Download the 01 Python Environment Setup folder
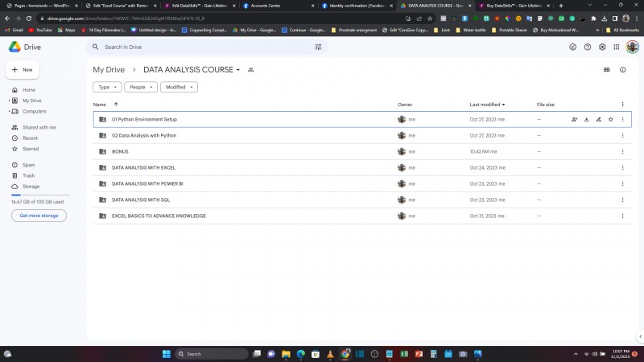The image size is (644, 362). pyautogui.click(x=586, y=119)
